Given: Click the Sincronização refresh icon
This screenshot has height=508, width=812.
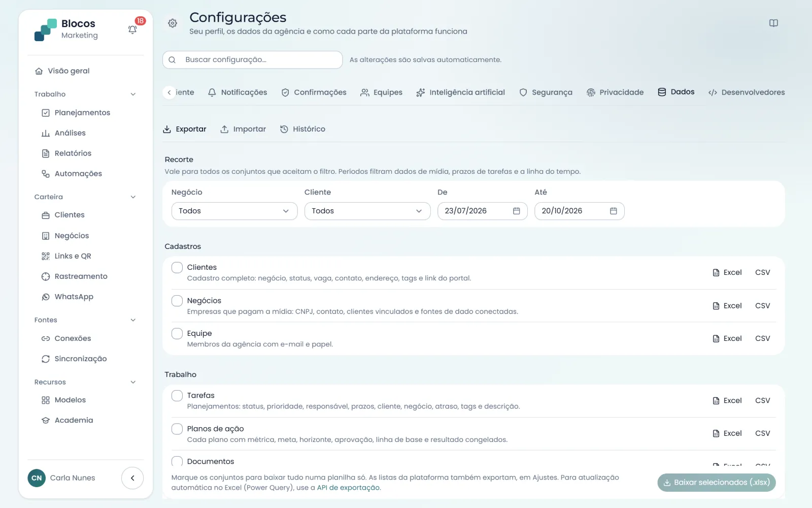Looking at the screenshot, I should [x=46, y=359].
